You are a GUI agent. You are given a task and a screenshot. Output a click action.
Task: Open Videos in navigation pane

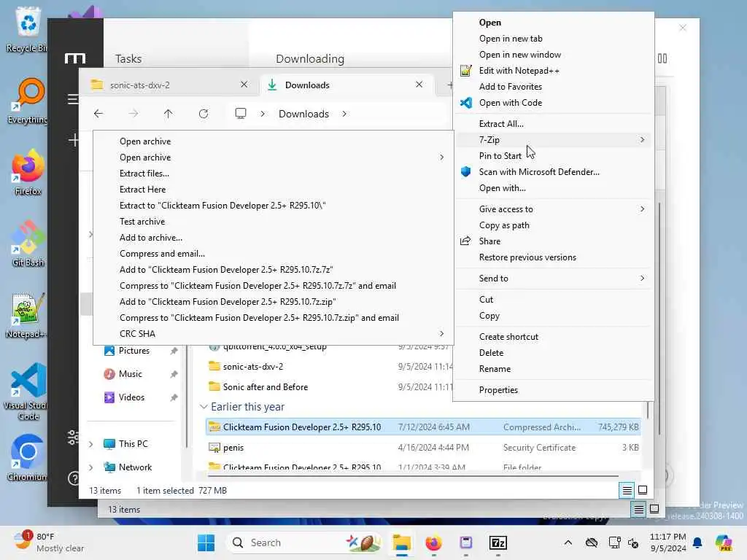coord(131,397)
